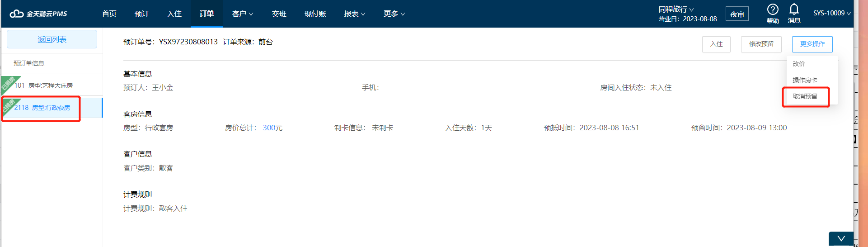Click the 修改预留 button
Image resolution: width=868 pixels, height=247 pixels.
click(x=761, y=44)
